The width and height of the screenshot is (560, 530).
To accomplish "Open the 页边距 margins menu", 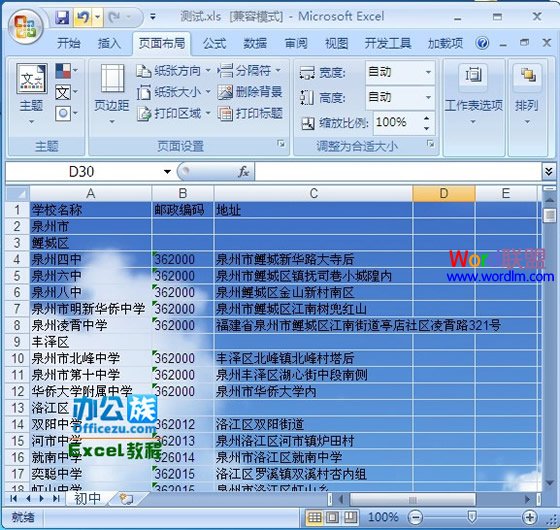I will tap(112, 94).
